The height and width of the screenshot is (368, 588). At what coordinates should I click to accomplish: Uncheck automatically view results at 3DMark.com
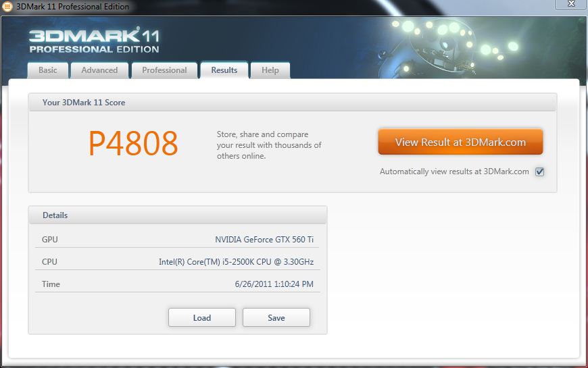pos(539,172)
